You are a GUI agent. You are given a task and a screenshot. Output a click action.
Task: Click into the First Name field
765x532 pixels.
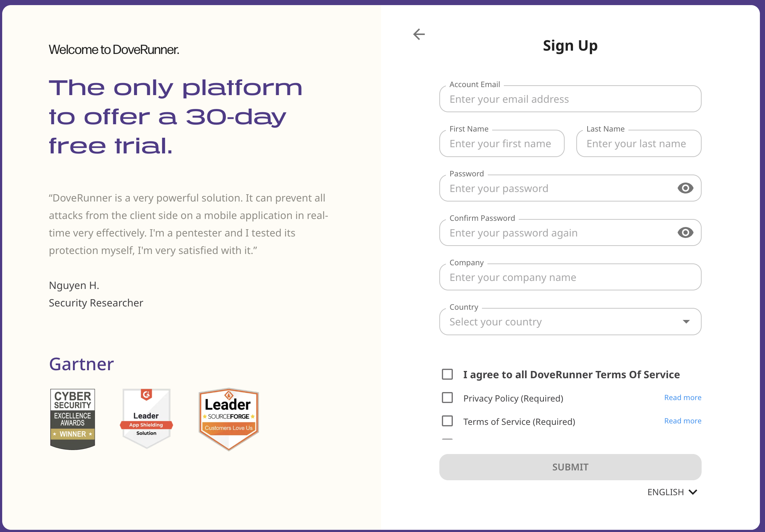[502, 144]
